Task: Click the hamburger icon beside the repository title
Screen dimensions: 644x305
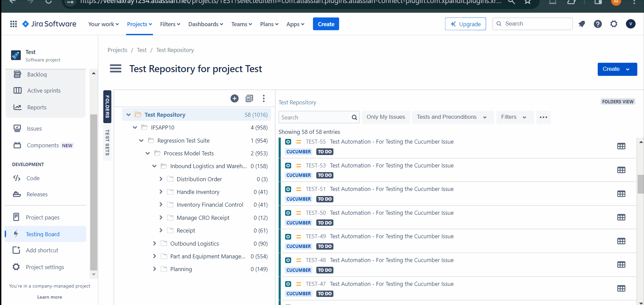Action: click(115, 68)
